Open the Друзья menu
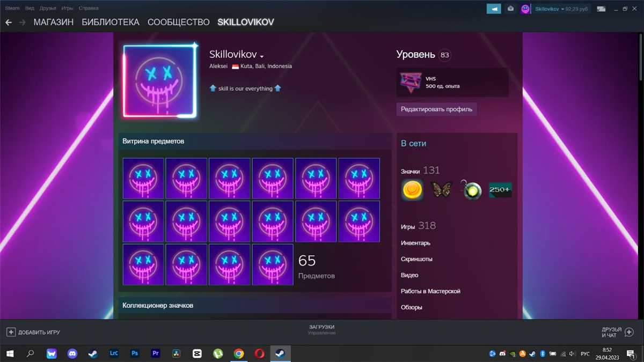 click(x=48, y=9)
